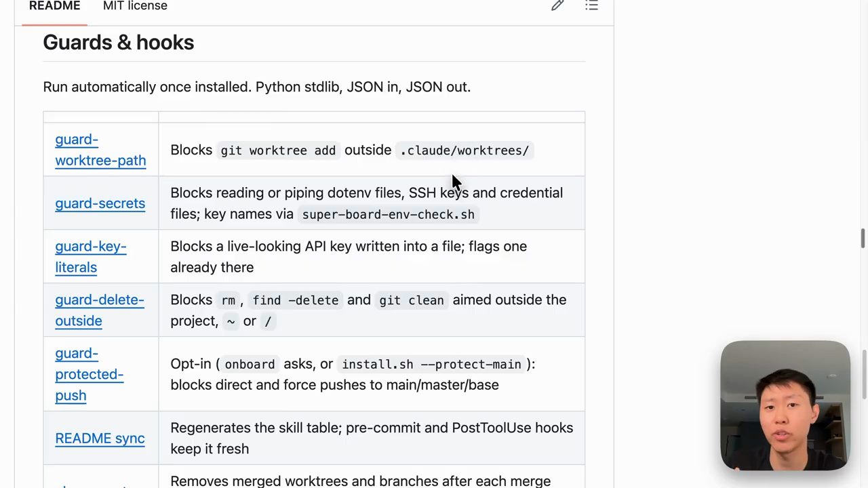Switch to the README tab

(x=54, y=6)
